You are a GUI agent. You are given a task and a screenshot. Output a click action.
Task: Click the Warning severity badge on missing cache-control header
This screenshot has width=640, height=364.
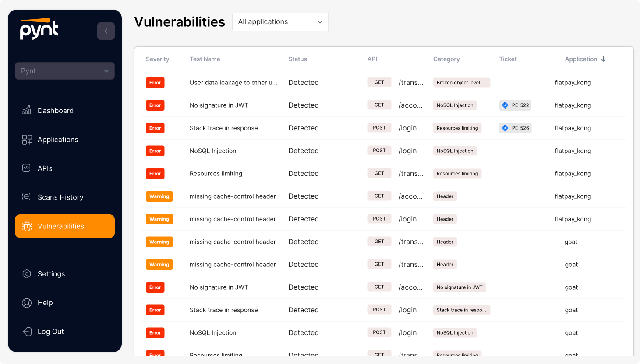coord(159,196)
